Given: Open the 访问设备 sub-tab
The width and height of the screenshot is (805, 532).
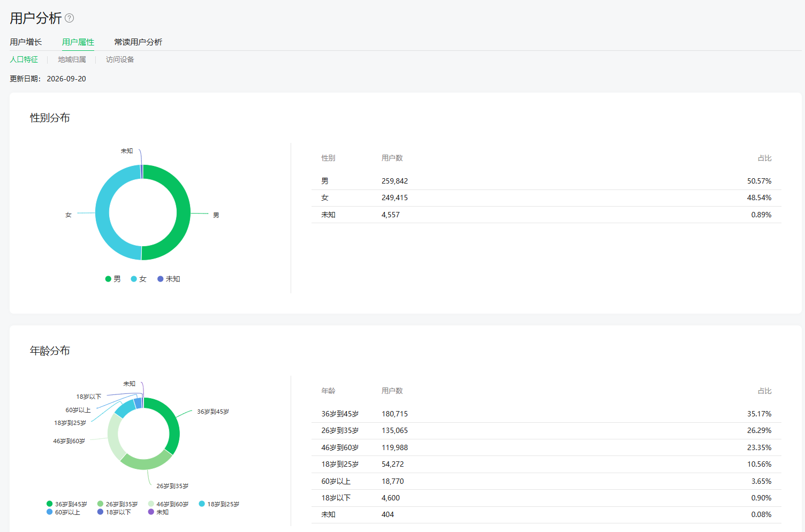Looking at the screenshot, I should click(120, 59).
